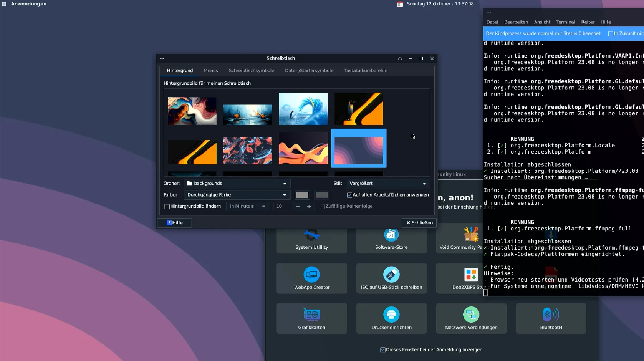Click the first gray color swatch
Screen dimensions: 644x361
coord(302,195)
